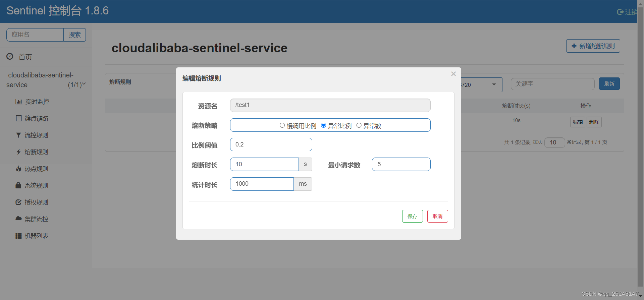
Task: Click the records-per-page field showing 10
Action: pos(555,142)
